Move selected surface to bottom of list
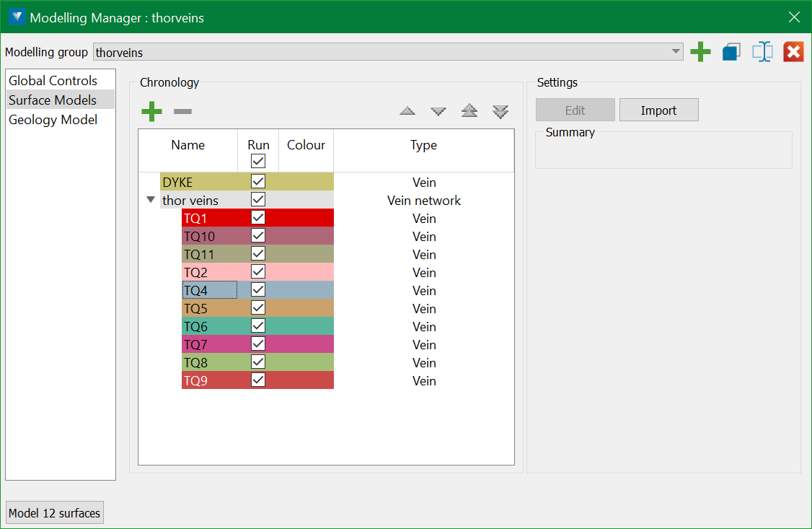This screenshot has height=529, width=812. coord(500,111)
